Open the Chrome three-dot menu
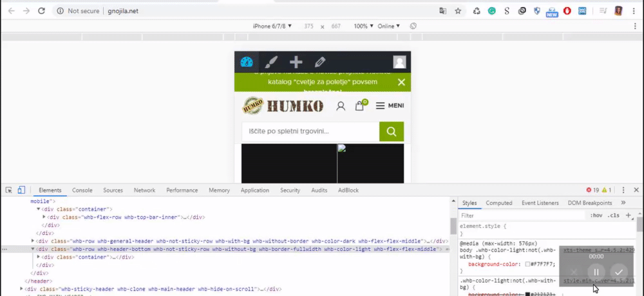 634,11
